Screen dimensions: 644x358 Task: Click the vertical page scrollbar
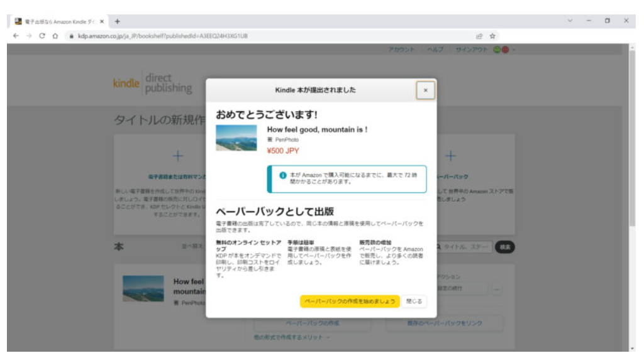(633, 138)
